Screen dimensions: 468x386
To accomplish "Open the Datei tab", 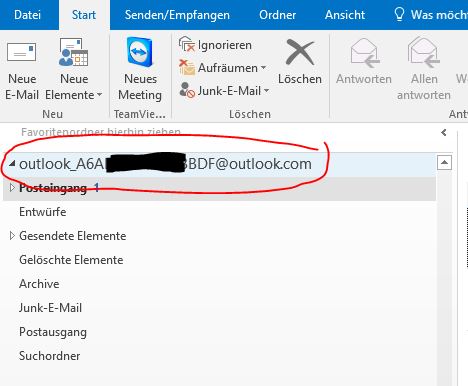I will pyautogui.click(x=28, y=15).
